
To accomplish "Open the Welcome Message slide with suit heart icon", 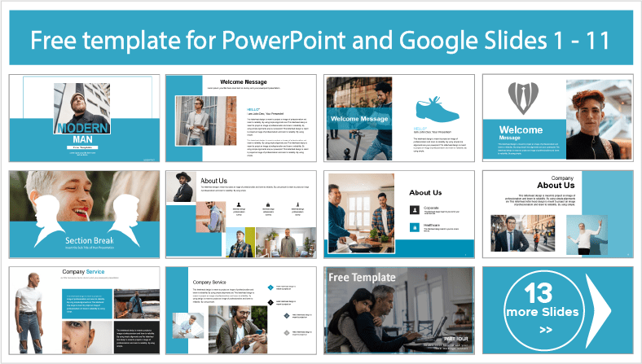I will pyautogui.click(x=557, y=117).
